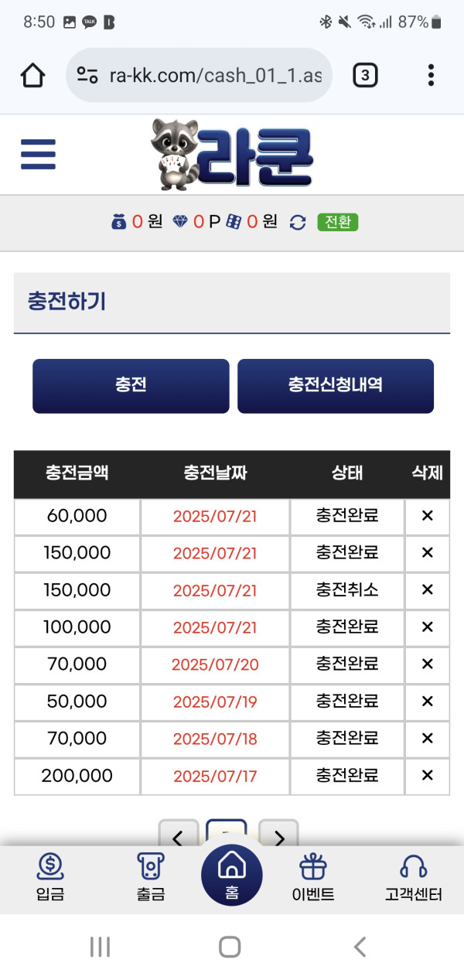
Task: Tap the browser home icon
Action: click(32, 75)
